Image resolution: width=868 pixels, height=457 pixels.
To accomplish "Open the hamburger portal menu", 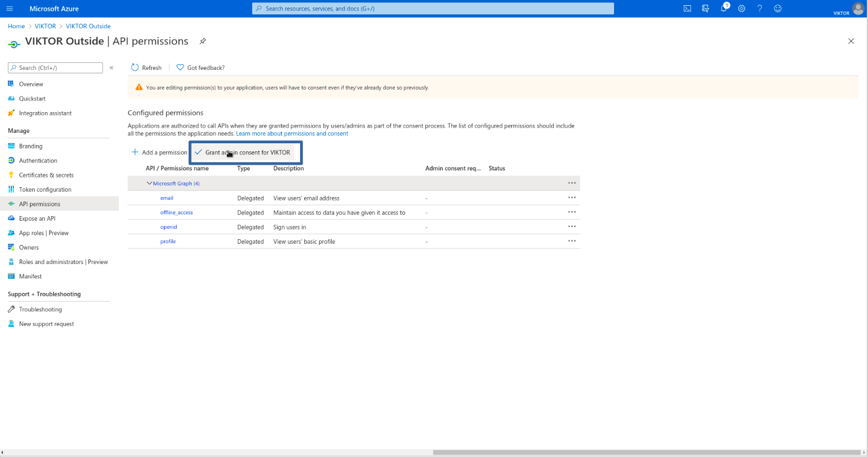I will [x=9, y=9].
